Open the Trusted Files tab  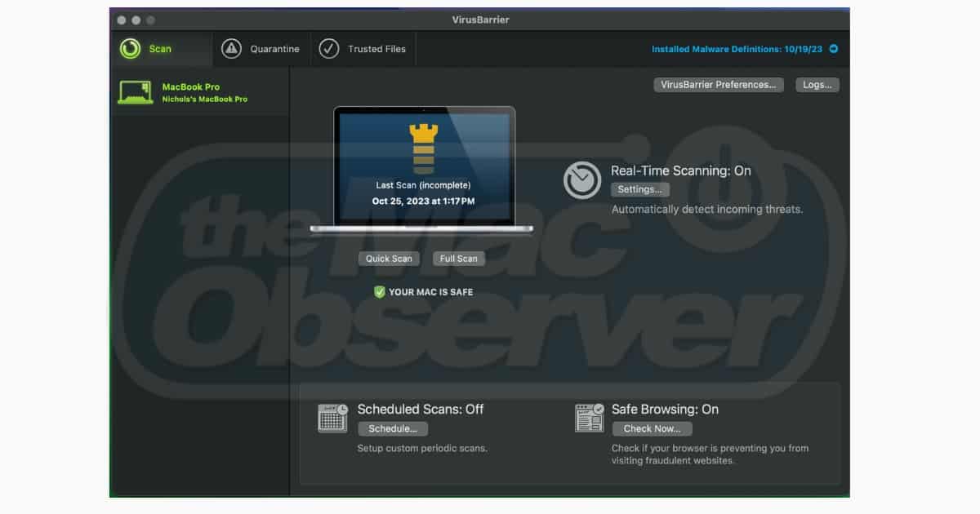[x=376, y=49]
